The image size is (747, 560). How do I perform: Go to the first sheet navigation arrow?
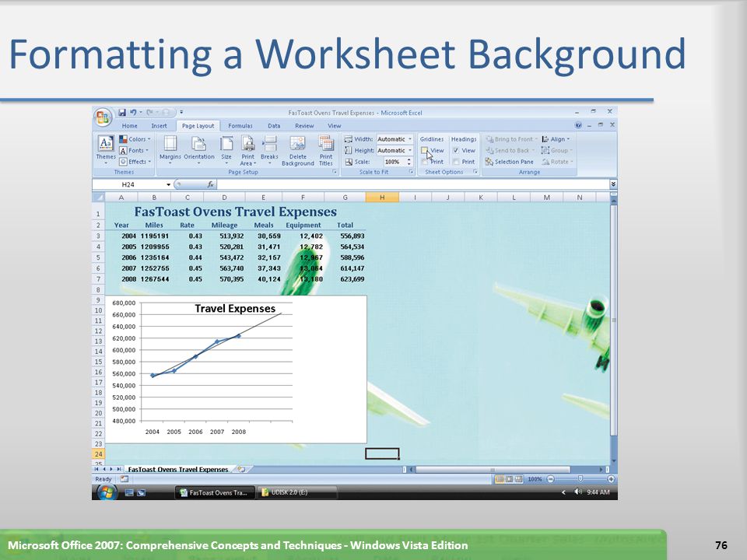(x=96, y=469)
